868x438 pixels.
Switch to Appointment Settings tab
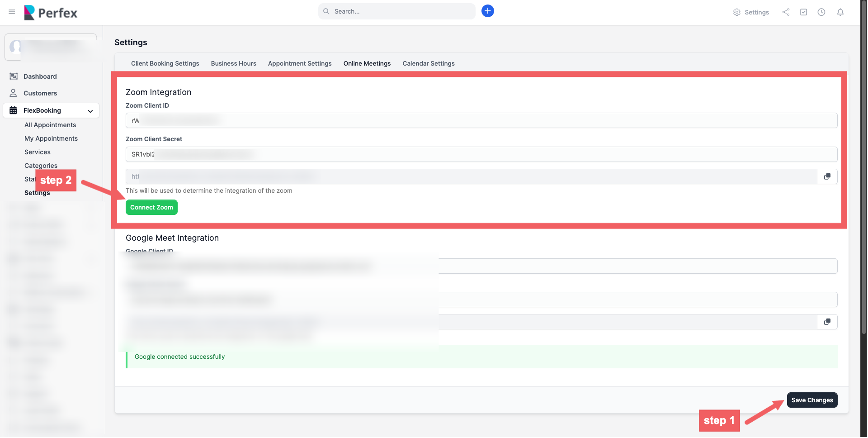pos(300,63)
